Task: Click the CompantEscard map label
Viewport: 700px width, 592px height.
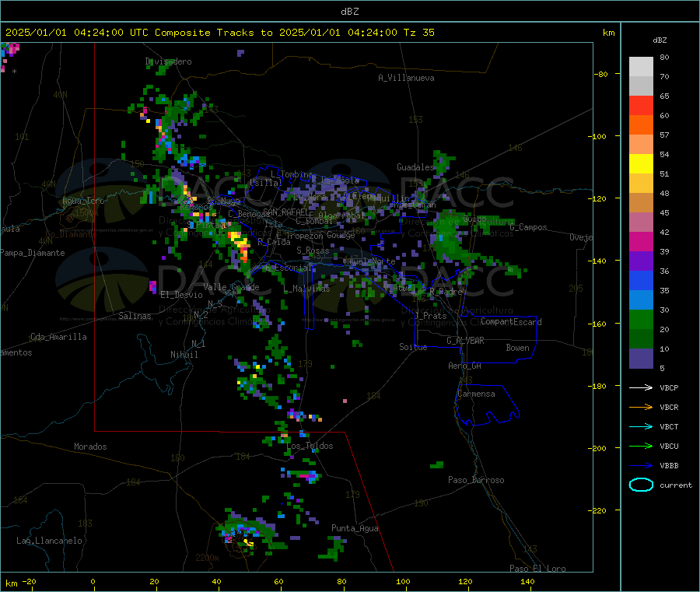Action: (511, 322)
